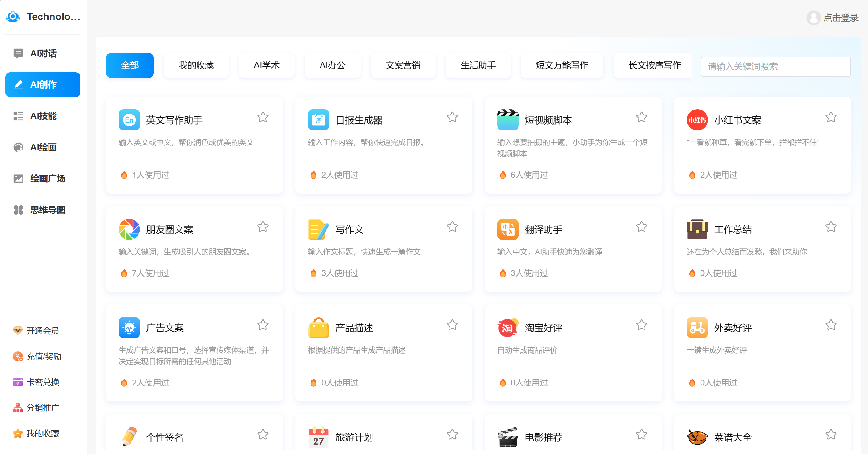Click the 1人使用过 usage count
Image resolution: width=868 pixels, height=454 pixels.
coord(150,175)
